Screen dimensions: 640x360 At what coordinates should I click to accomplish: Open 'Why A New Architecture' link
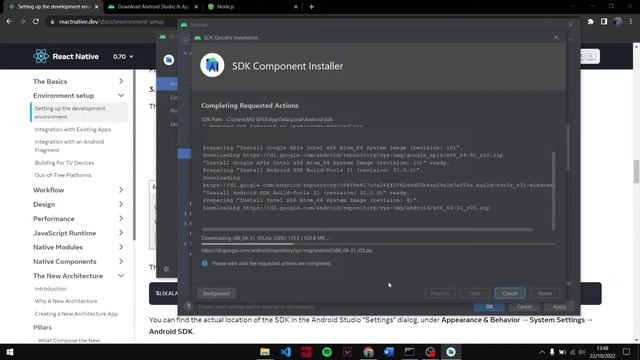coord(66,301)
